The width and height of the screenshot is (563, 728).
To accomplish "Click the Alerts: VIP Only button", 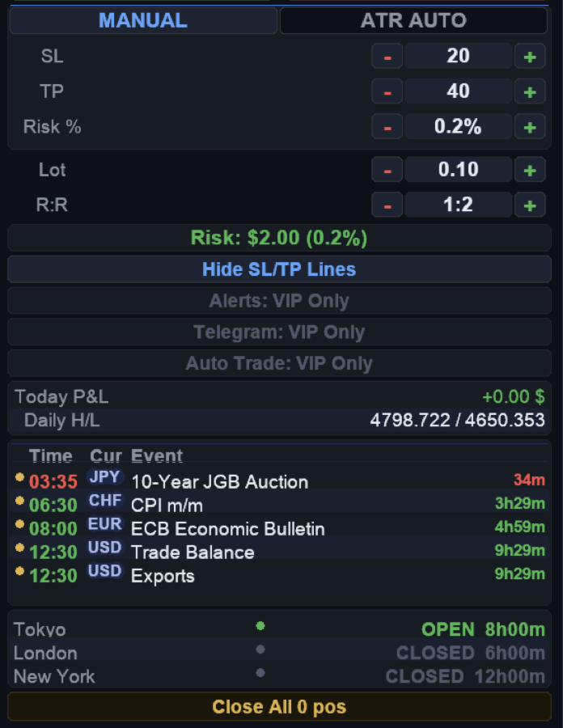I will click(x=279, y=301).
